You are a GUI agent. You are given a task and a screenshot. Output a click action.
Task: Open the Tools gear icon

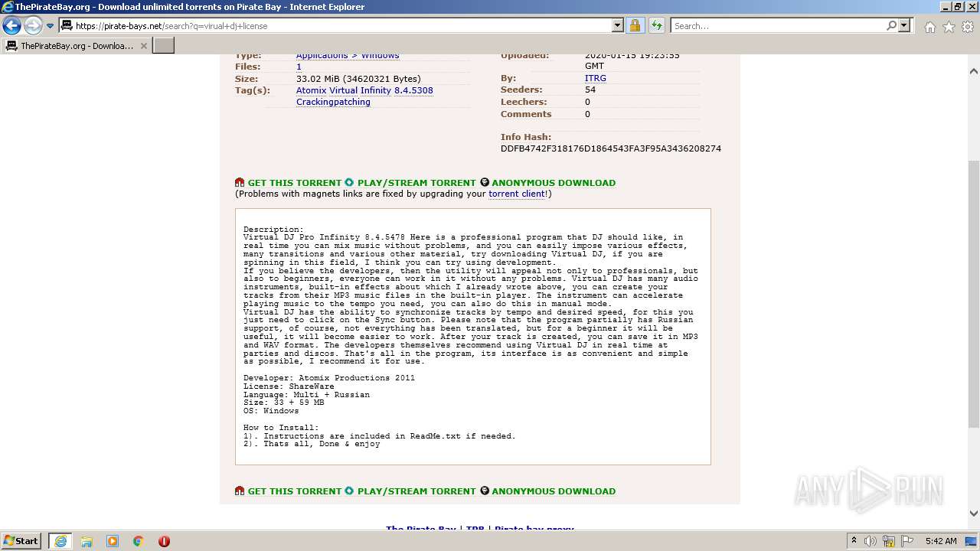tap(968, 27)
